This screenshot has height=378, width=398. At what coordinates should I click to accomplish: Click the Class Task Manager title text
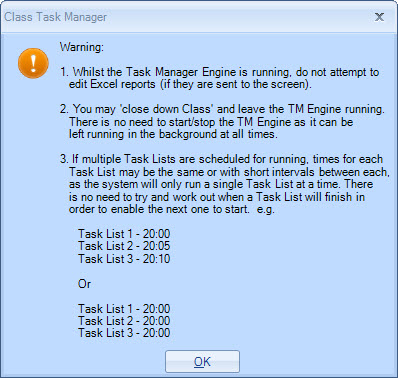coord(55,17)
